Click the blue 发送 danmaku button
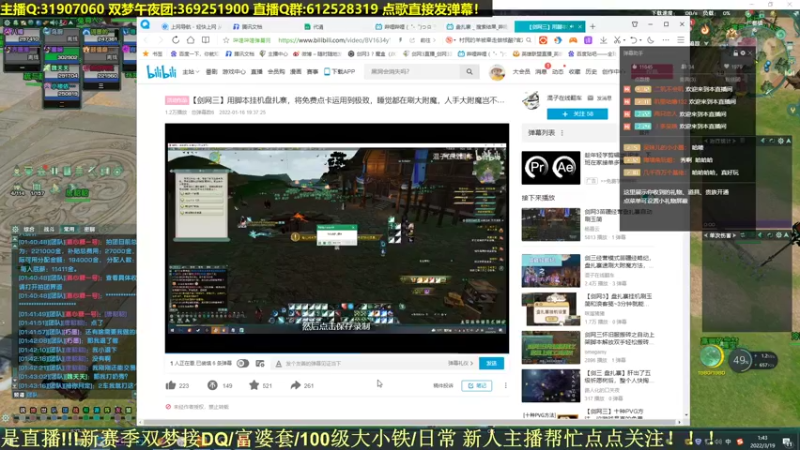800x450 pixels. (x=491, y=363)
